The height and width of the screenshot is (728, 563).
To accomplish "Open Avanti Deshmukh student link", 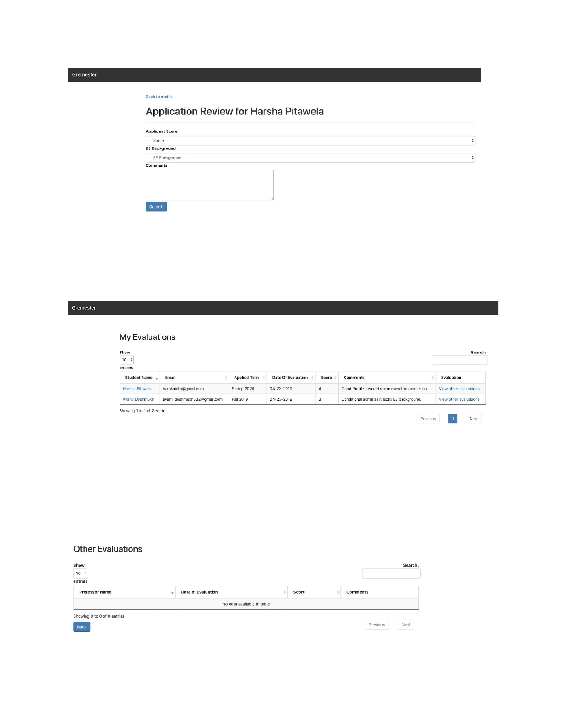I will click(x=138, y=399).
